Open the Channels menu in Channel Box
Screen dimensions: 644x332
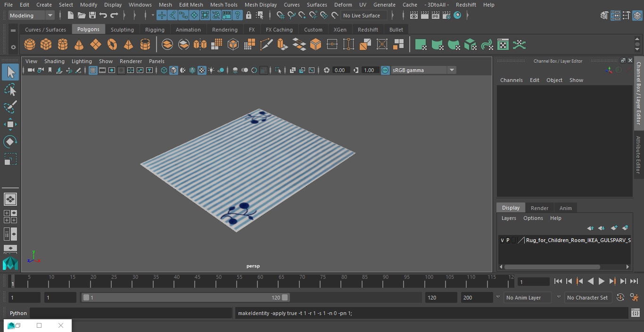pos(511,80)
